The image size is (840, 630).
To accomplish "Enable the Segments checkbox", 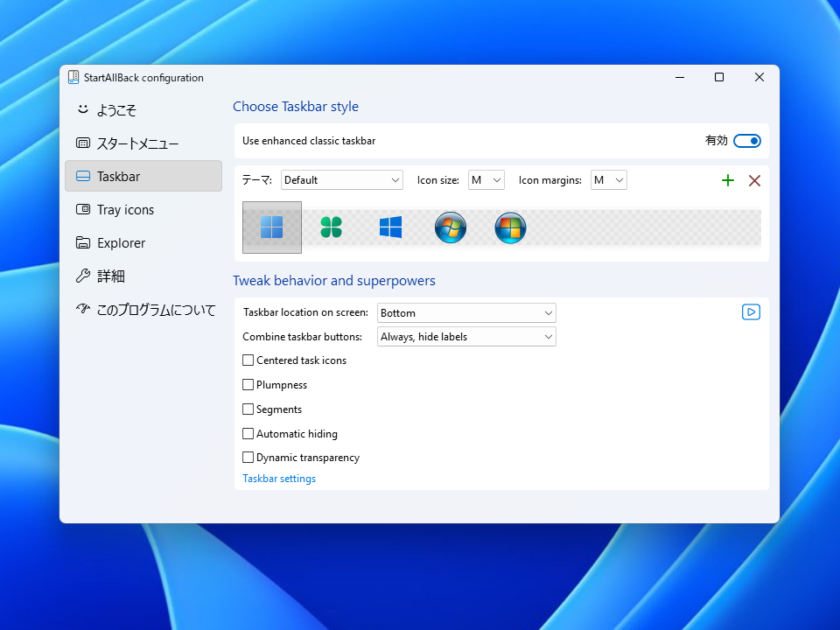I will point(248,409).
